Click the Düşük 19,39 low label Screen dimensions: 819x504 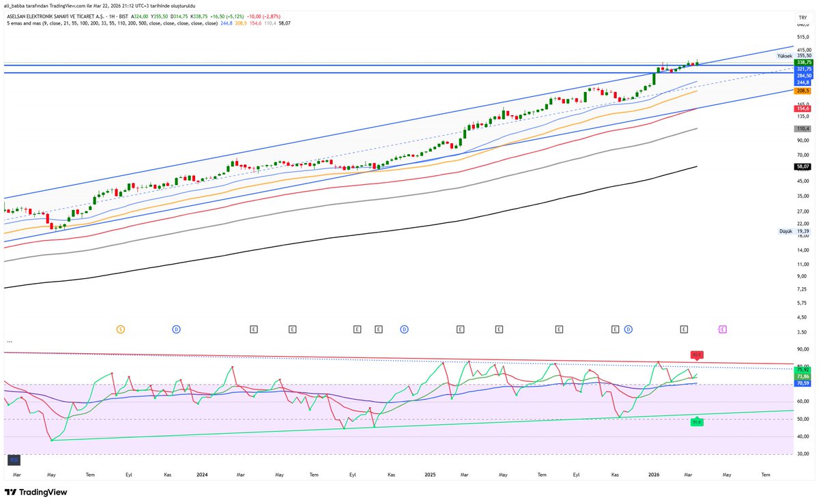795,231
